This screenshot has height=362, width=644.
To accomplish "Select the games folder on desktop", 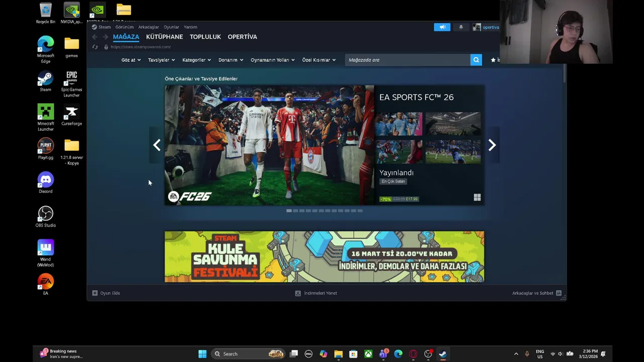I will click(71, 47).
